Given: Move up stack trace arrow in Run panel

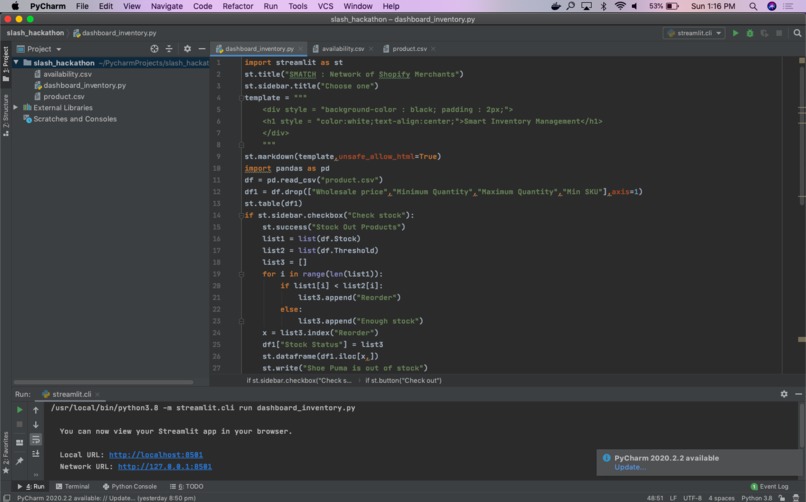Looking at the screenshot, I should (35, 410).
